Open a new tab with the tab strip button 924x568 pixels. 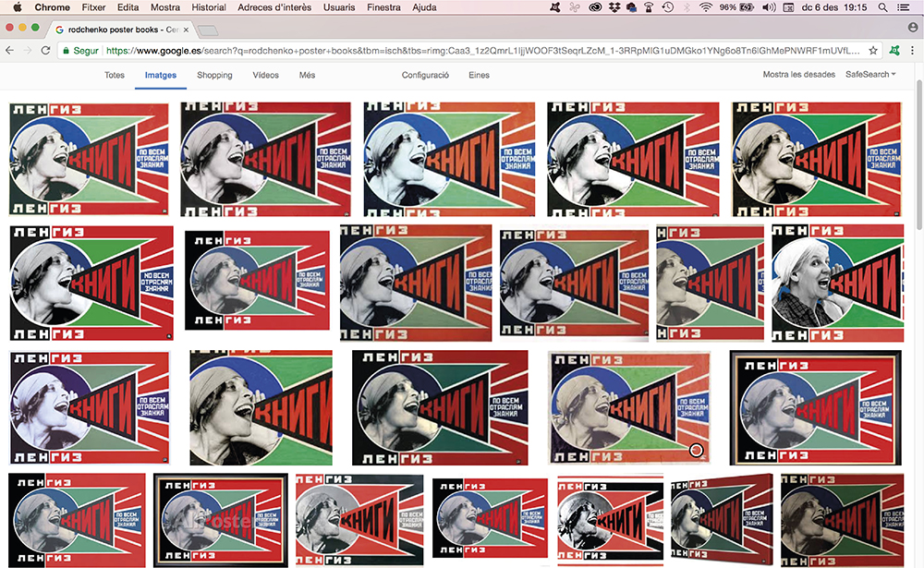pos(207,30)
